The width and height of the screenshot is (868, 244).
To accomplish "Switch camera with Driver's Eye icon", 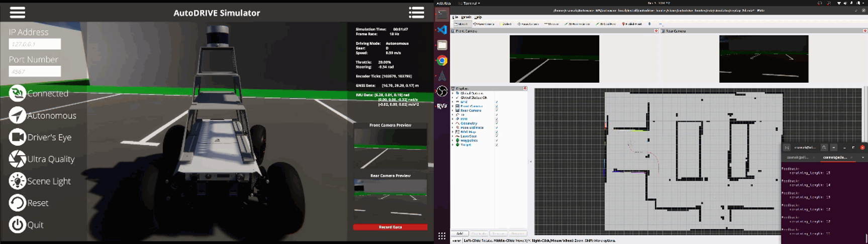I will 17,137.
